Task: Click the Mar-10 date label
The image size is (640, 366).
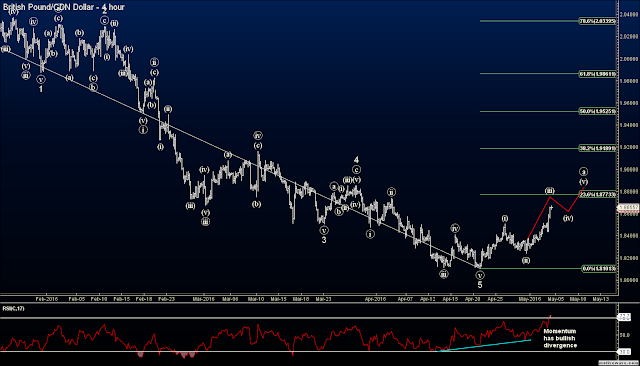Action: 256,299
